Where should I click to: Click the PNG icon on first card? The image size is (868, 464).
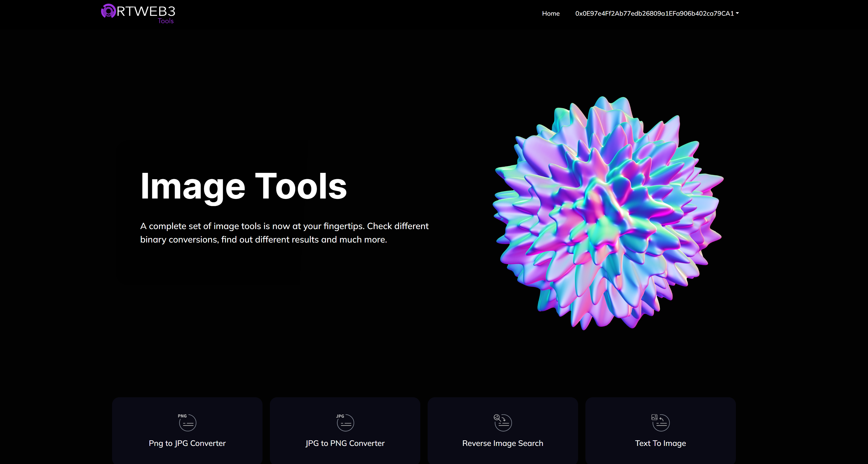[187, 422]
